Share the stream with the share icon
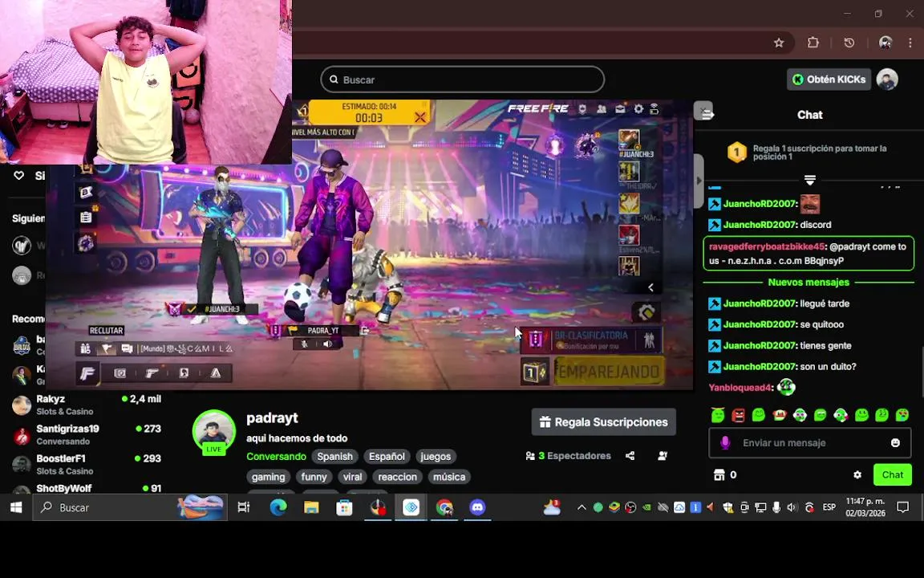Image resolution: width=924 pixels, height=578 pixels. (630, 456)
